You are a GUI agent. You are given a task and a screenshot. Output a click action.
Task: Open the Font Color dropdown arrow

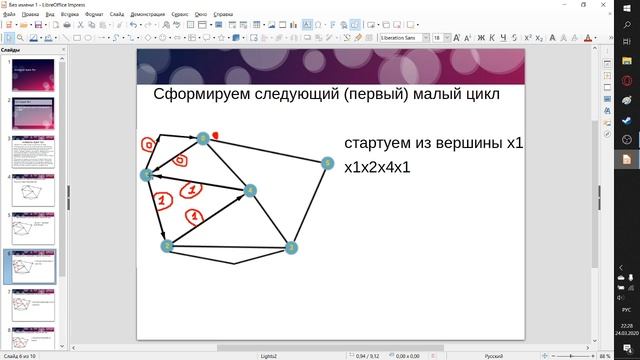pos(595,38)
